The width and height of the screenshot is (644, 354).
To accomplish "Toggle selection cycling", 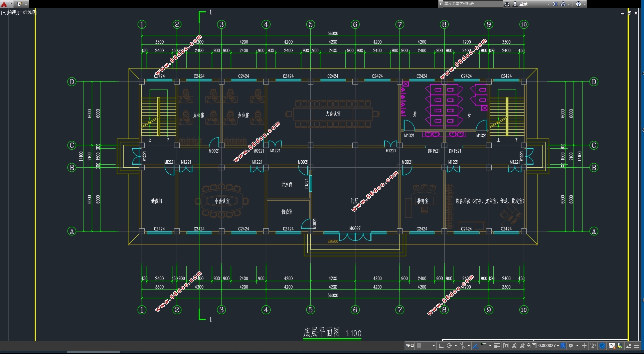I will click(506, 346).
